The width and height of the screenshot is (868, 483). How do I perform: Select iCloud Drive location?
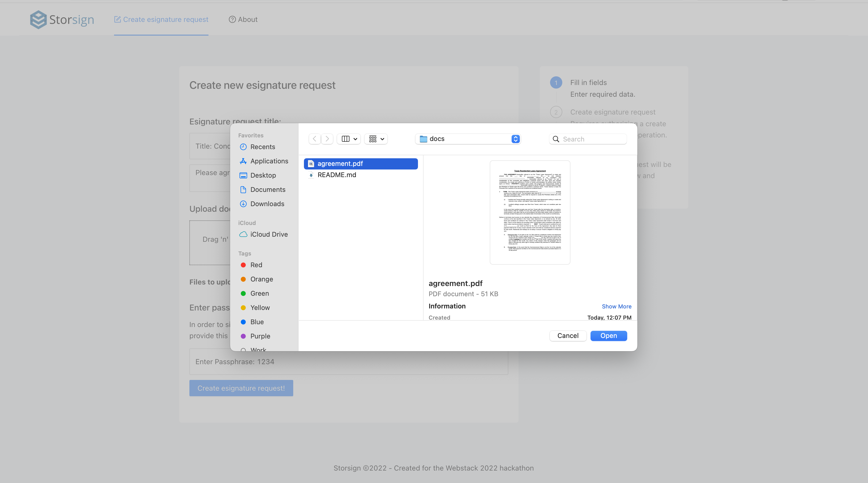(269, 234)
